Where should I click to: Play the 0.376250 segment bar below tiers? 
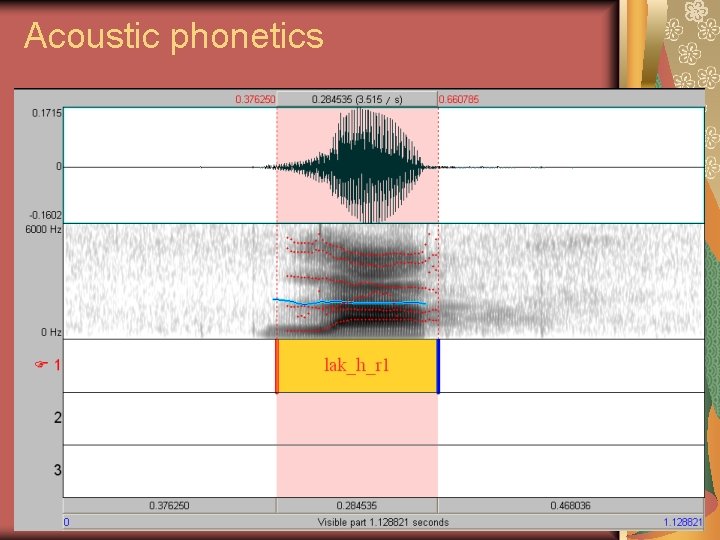point(169,506)
